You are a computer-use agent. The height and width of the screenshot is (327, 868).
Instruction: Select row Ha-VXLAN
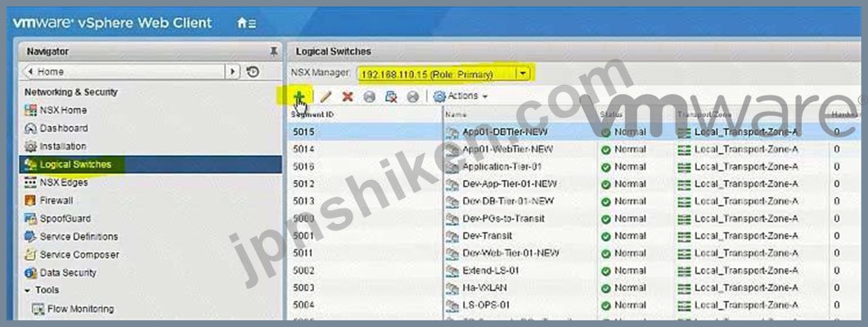pyautogui.click(x=573, y=288)
